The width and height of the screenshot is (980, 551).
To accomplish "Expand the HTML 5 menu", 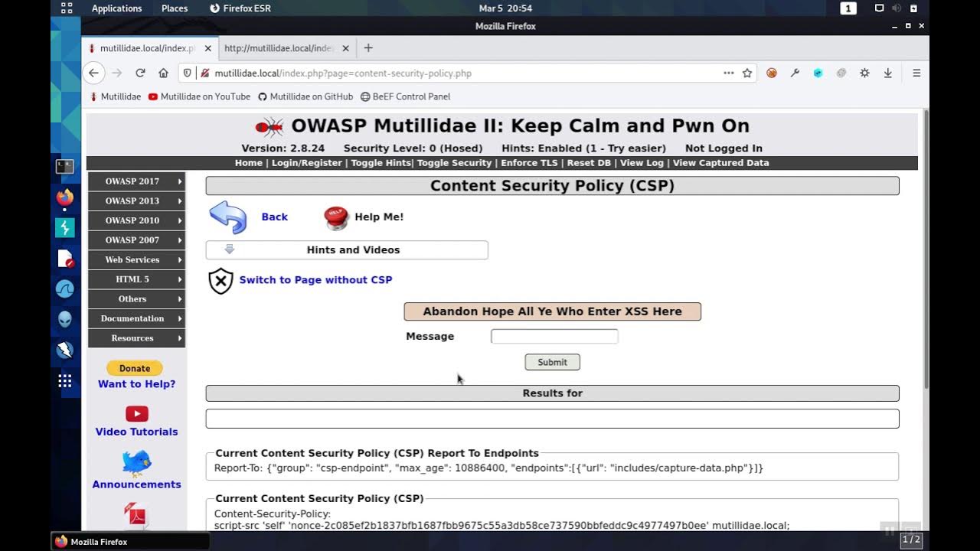I will coord(136,279).
